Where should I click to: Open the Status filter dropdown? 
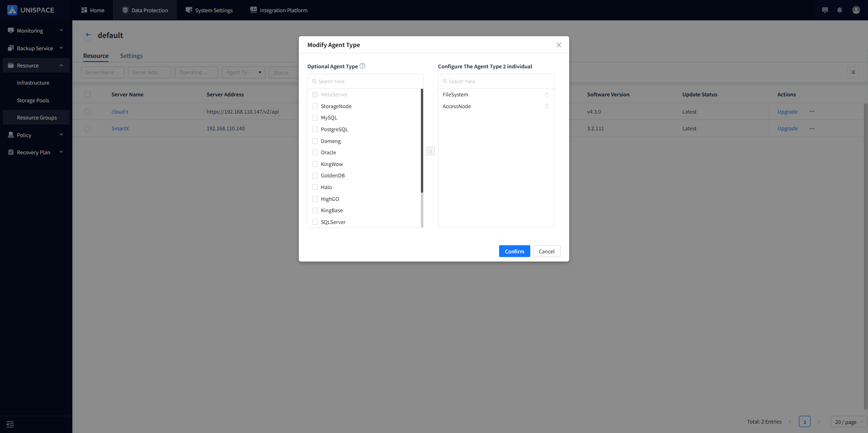283,72
